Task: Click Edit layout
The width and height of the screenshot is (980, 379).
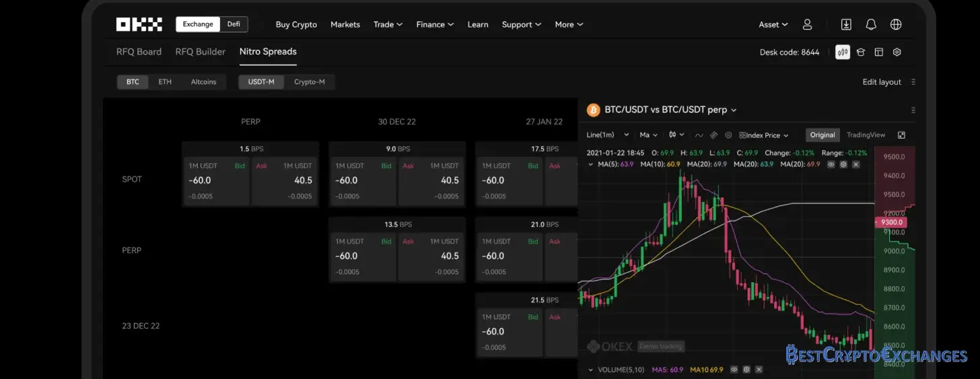Action: coord(881,82)
